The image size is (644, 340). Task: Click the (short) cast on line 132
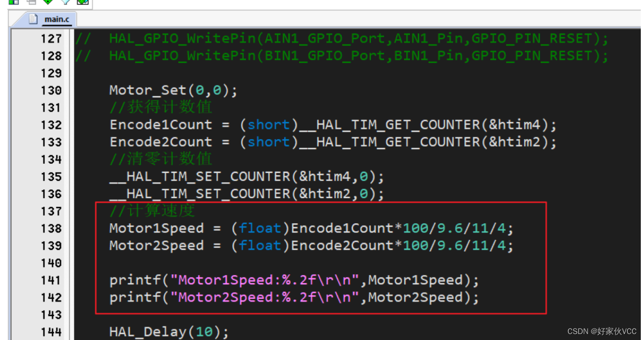[x=269, y=125]
